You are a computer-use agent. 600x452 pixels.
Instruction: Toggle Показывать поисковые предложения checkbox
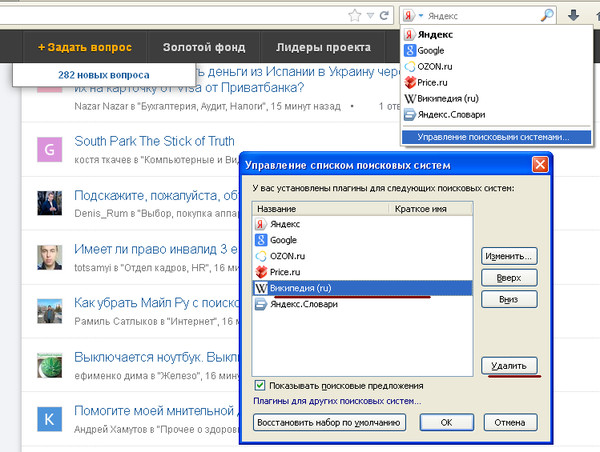pos(260,385)
